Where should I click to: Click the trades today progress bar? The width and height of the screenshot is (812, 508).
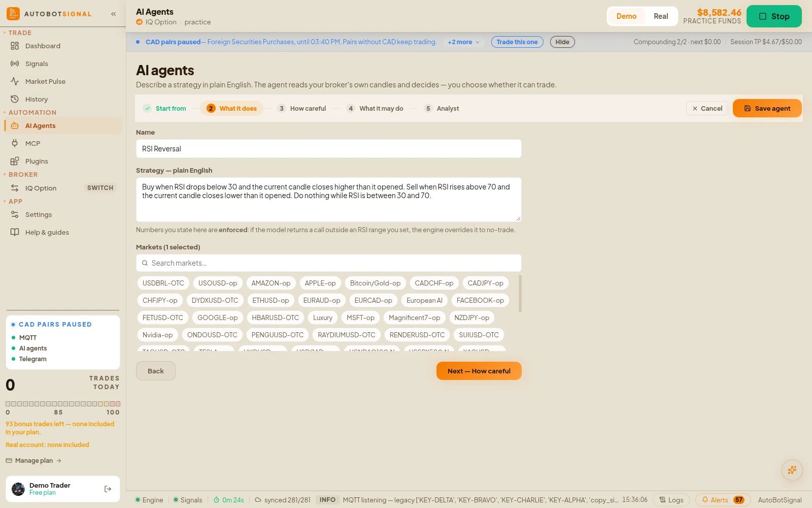(x=63, y=404)
